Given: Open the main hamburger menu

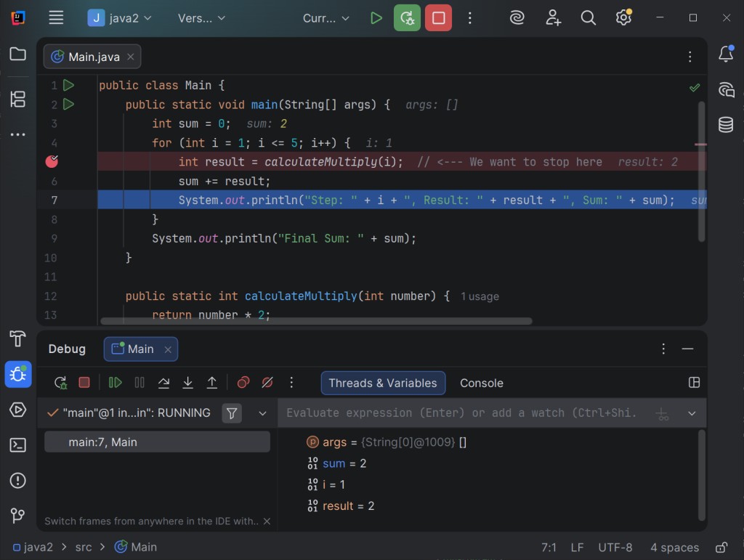Looking at the screenshot, I should click(56, 18).
